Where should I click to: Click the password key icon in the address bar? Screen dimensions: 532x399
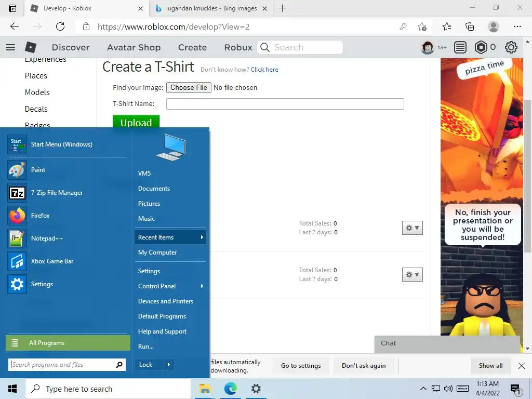[403, 26]
